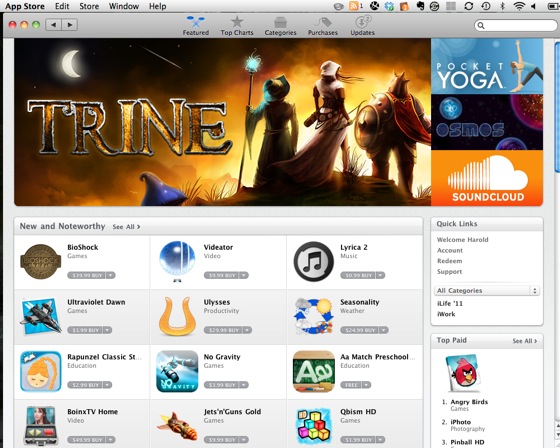
Task: Buy BioShock for $39.99
Action: click(x=87, y=275)
